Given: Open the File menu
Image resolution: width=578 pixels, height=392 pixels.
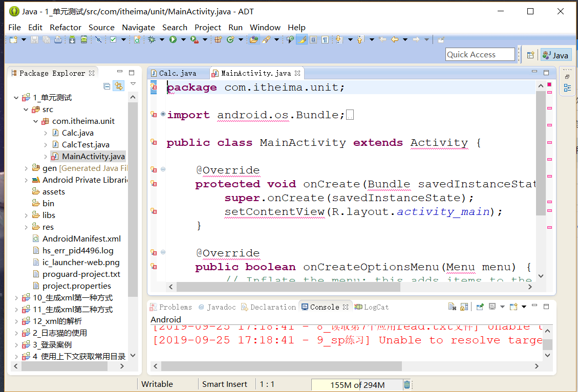Looking at the screenshot, I should pos(15,27).
